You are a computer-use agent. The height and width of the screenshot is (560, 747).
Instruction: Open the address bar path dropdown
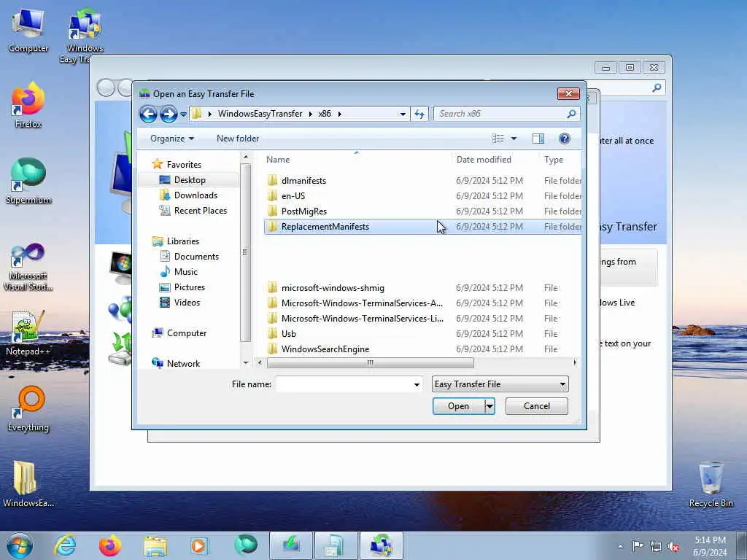pyautogui.click(x=403, y=114)
